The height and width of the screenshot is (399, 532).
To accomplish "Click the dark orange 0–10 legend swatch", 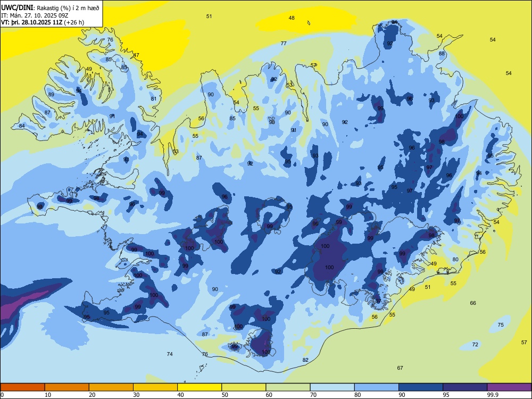I will click(22, 387).
